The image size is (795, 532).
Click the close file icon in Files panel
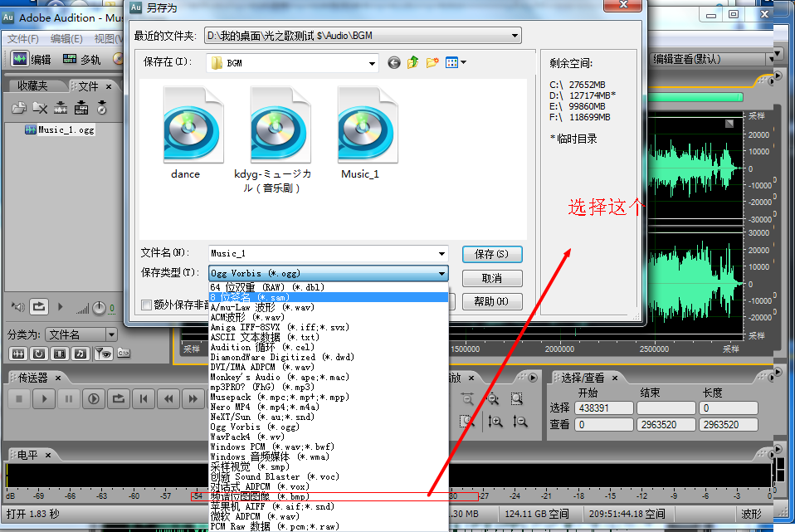(x=40, y=108)
